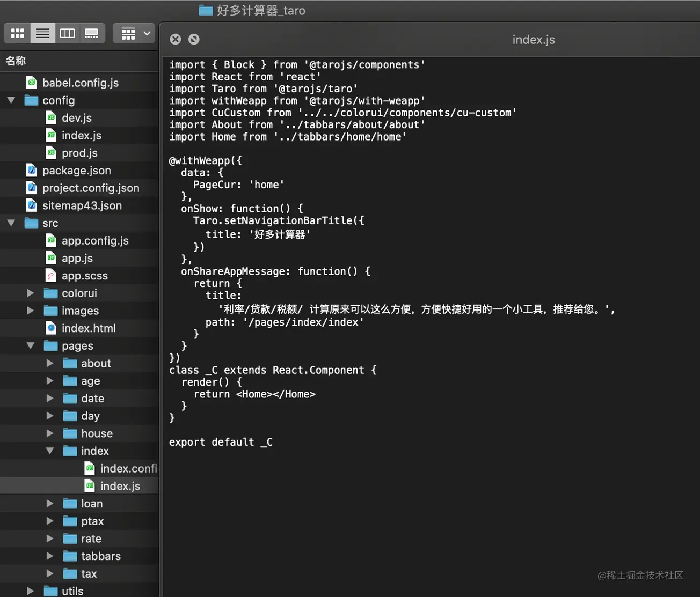
Task: Select the about folder icon
Action: click(70, 363)
